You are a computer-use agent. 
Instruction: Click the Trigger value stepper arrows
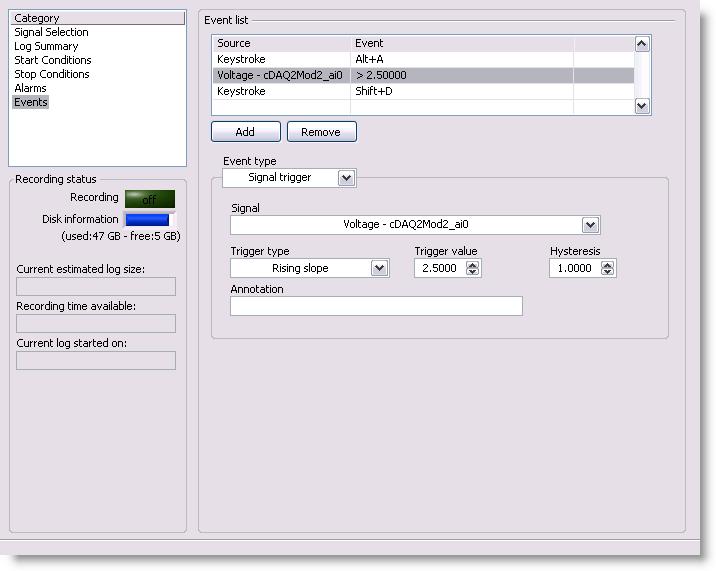[473, 268]
